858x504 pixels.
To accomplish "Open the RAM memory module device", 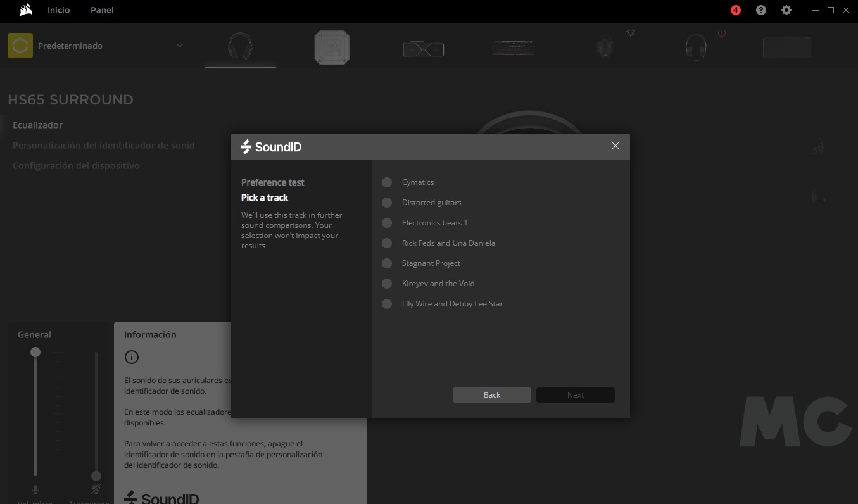I will (x=514, y=47).
